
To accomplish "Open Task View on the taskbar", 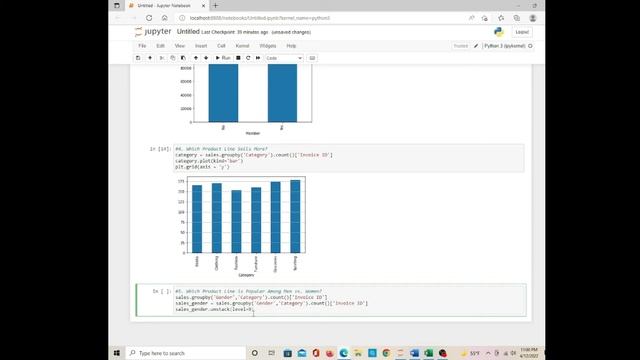I will 271,353.
